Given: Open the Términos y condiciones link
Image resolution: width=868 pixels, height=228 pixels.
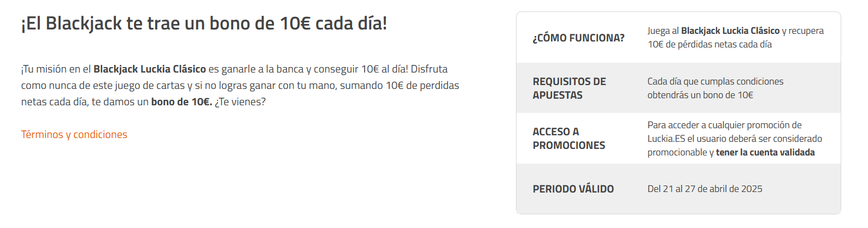Looking at the screenshot, I should pos(74,135).
